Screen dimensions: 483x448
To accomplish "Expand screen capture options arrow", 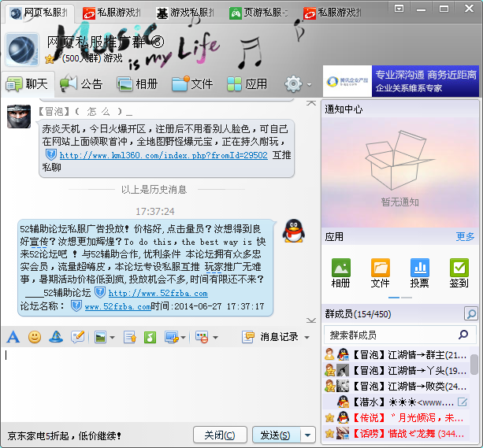I will coord(184,338).
